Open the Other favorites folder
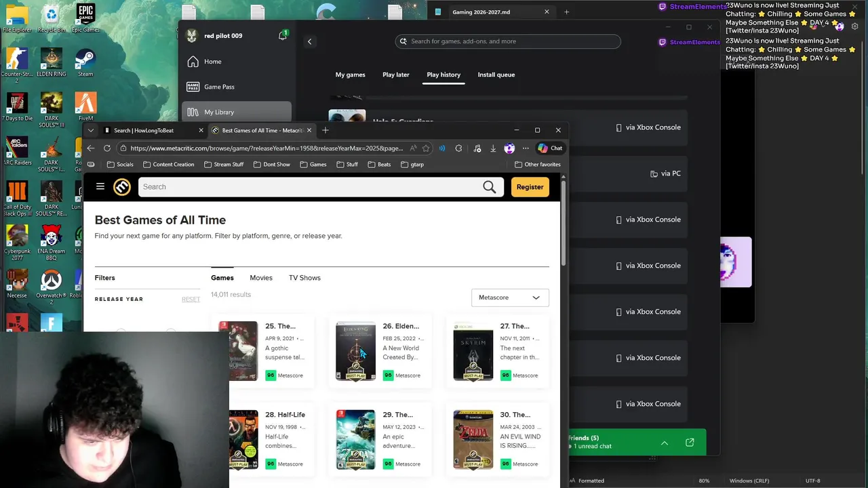This screenshot has height=488, width=868. tap(538, 164)
